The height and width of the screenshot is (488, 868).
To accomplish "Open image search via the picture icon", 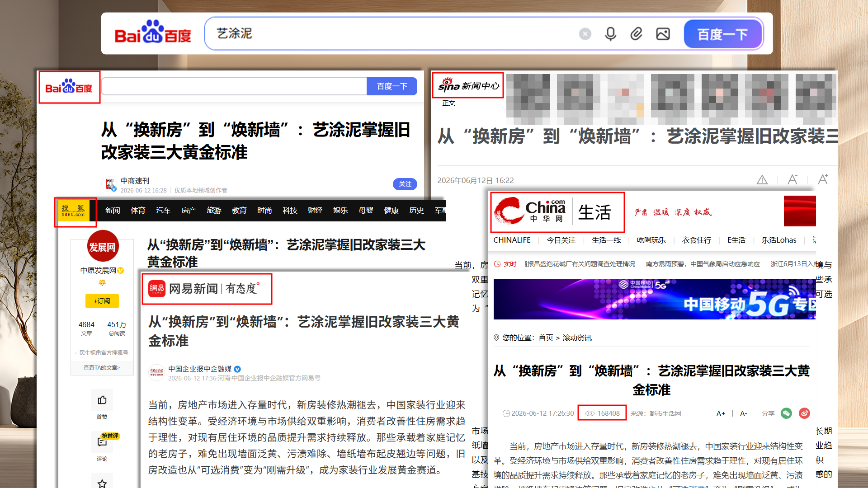I will click(663, 34).
